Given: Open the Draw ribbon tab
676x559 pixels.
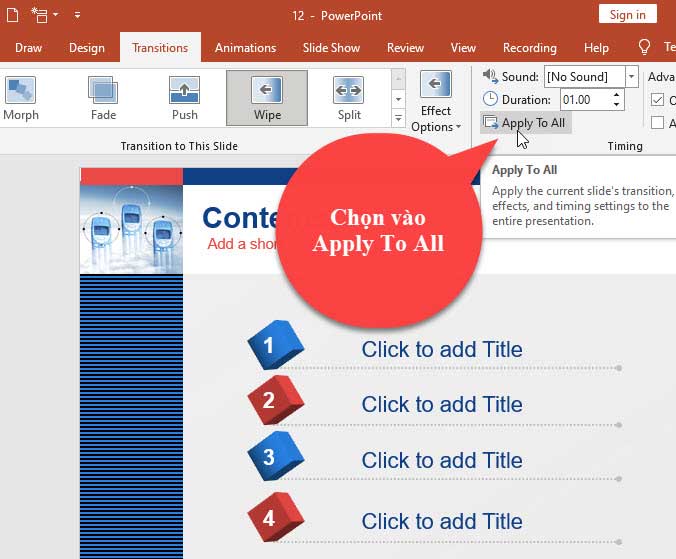Looking at the screenshot, I should click(x=28, y=47).
